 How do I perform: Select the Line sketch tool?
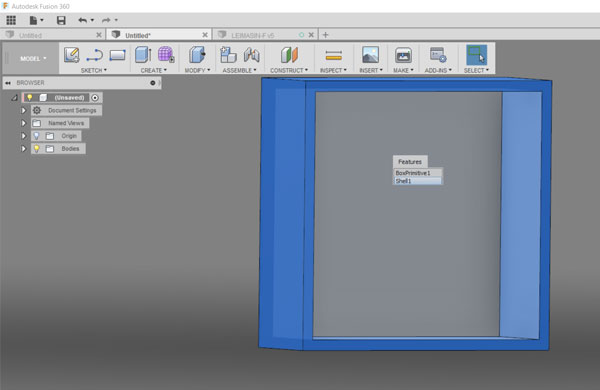point(95,55)
